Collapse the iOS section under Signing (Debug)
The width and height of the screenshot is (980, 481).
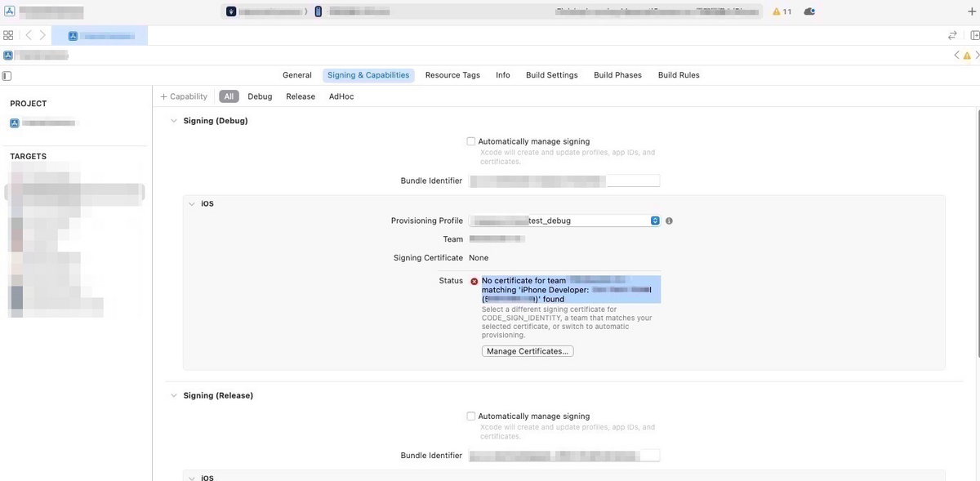click(192, 203)
